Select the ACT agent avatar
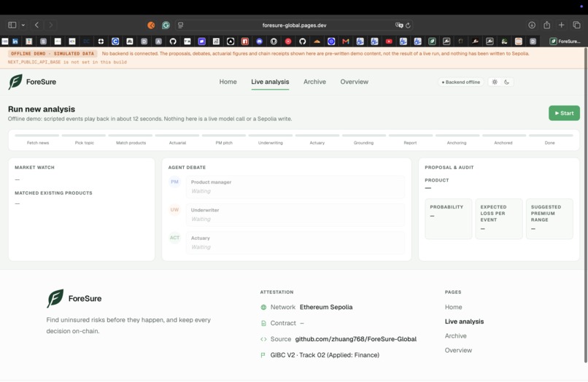This screenshot has width=588, height=382. point(174,238)
